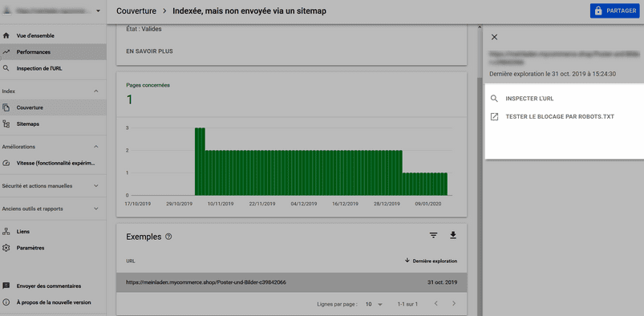Click magnifier icon beside INSPECTER L'URL

[x=495, y=99]
